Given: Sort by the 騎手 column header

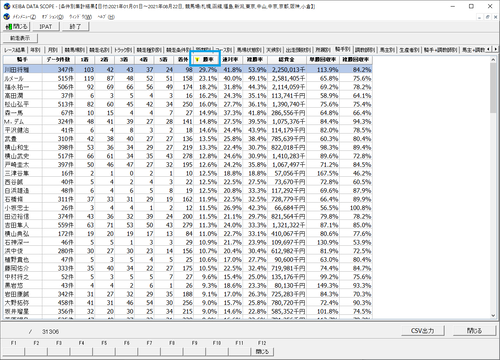Looking at the screenshot, I should click(23, 60).
